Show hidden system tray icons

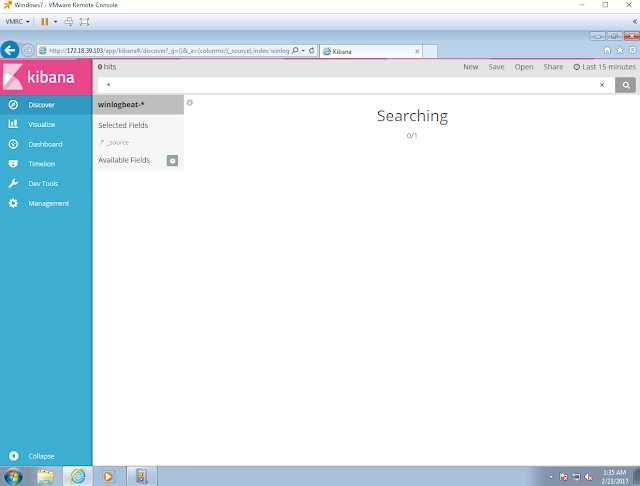tap(551, 477)
